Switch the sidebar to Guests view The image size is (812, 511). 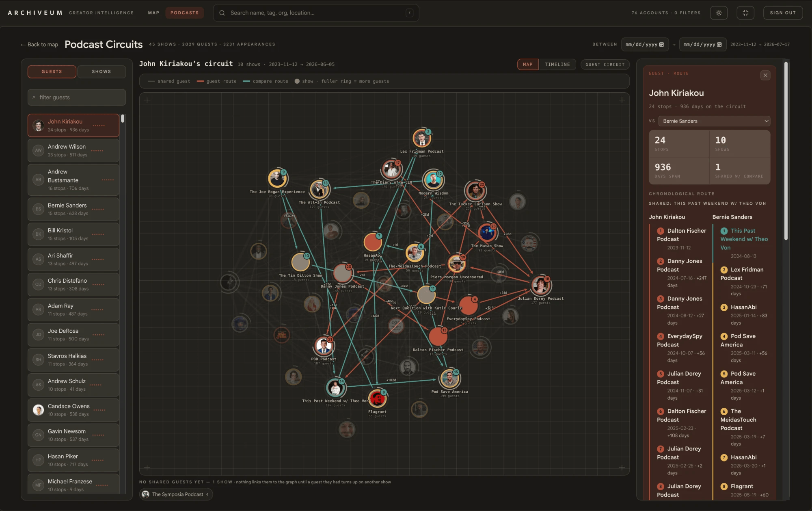tap(52, 71)
